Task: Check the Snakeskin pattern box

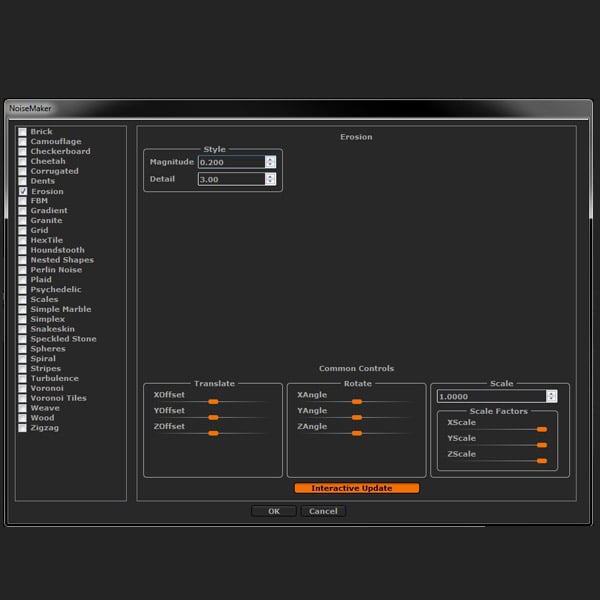Action: [x=23, y=329]
